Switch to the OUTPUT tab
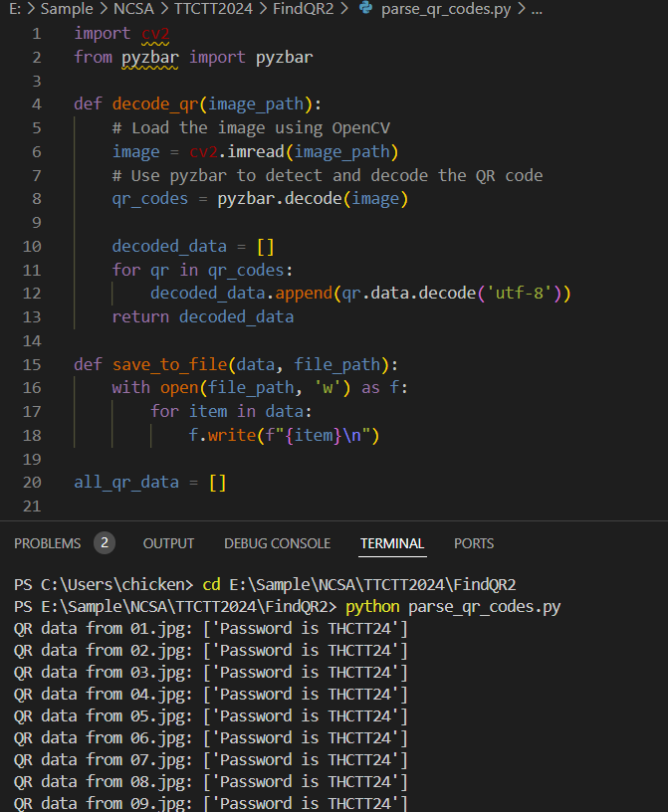668x812 pixels. click(x=168, y=543)
